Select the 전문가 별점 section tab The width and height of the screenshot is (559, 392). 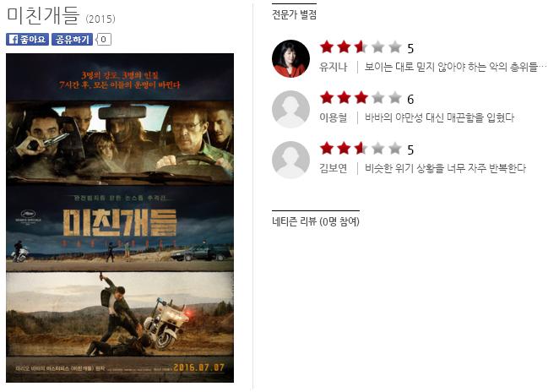[294, 14]
